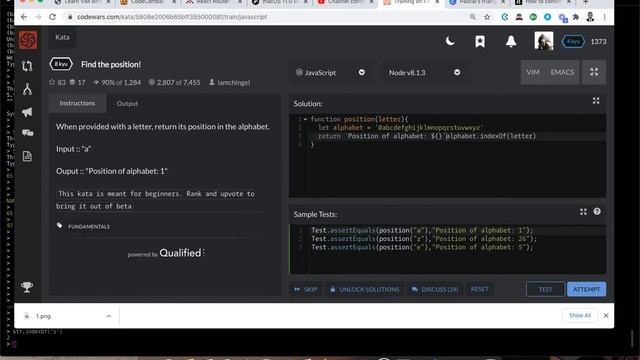640x360 pixels.
Task: Open the megaphone announcements sidebar icon
Action: click(27, 112)
